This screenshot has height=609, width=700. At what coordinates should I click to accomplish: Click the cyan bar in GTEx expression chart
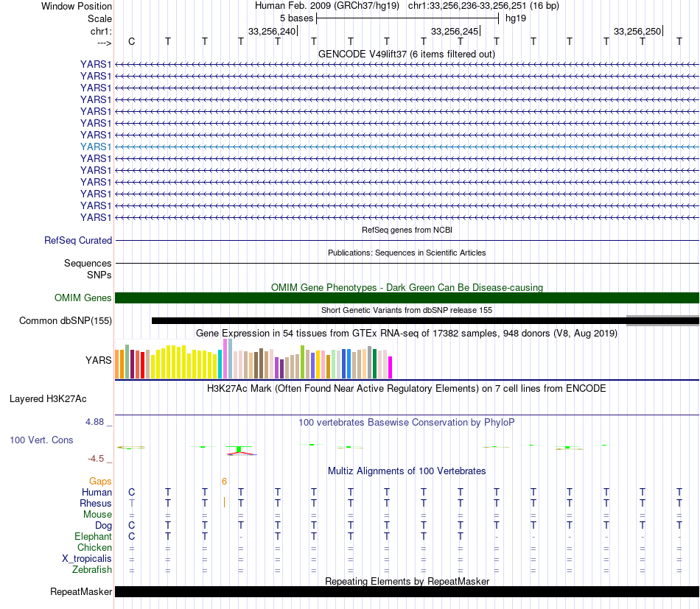click(220, 364)
